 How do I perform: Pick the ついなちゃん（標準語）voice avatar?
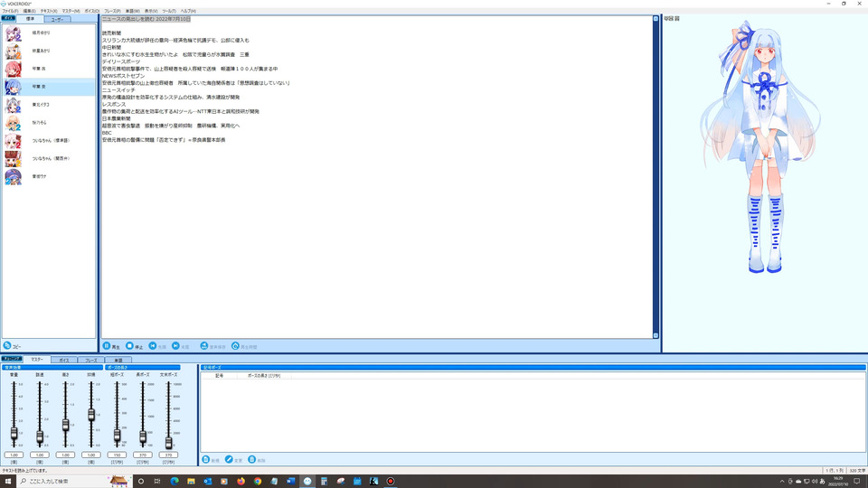(x=13, y=141)
